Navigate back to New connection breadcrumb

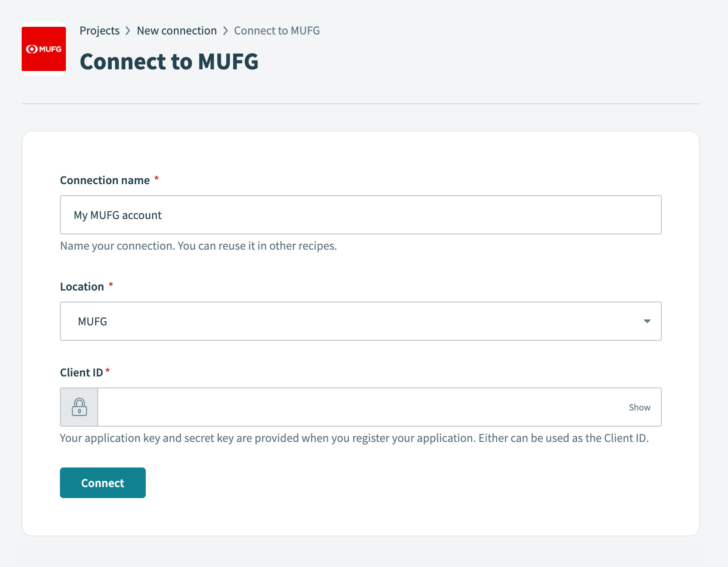coord(176,31)
